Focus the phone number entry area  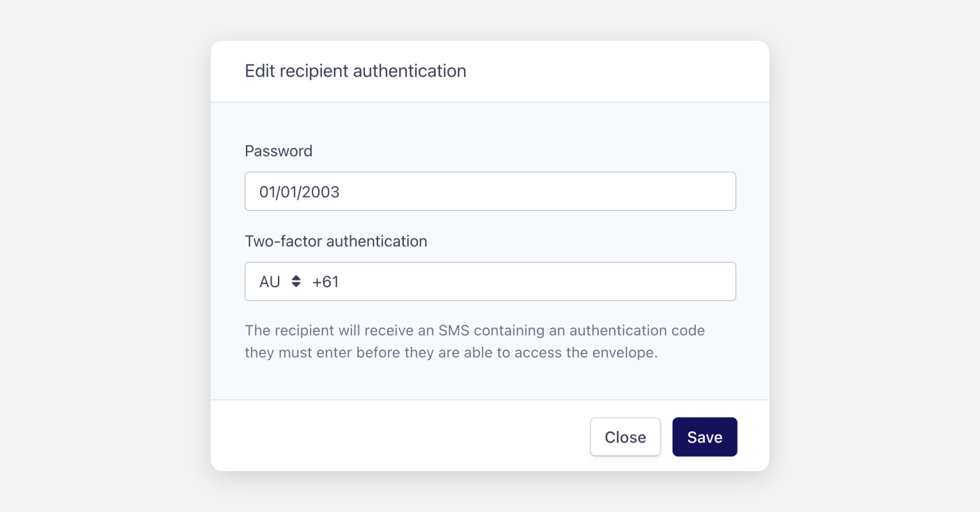point(531,282)
